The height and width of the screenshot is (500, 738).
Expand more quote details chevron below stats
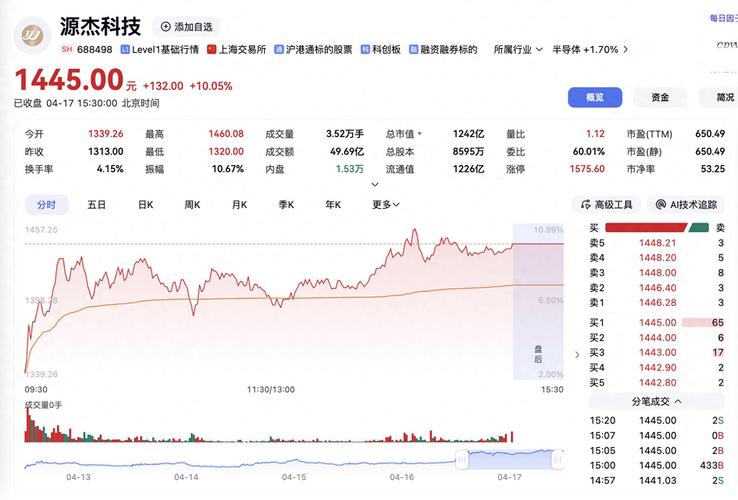coord(375,184)
